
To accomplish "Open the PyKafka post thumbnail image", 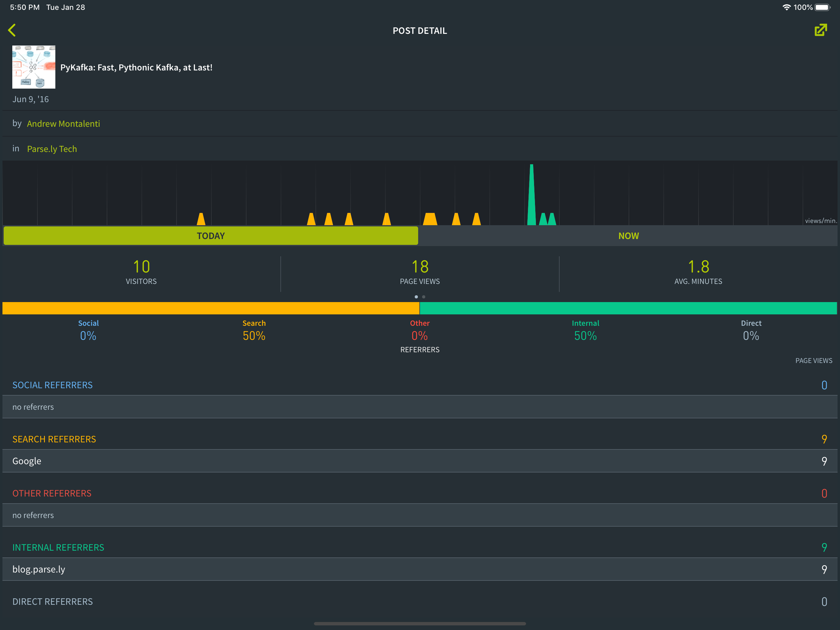I will [x=34, y=67].
